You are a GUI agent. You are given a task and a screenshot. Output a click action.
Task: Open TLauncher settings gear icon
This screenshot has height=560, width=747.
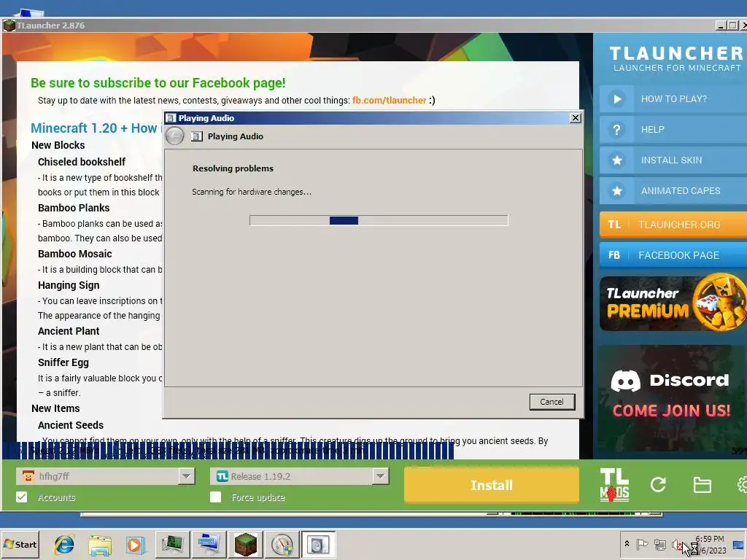pos(742,485)
